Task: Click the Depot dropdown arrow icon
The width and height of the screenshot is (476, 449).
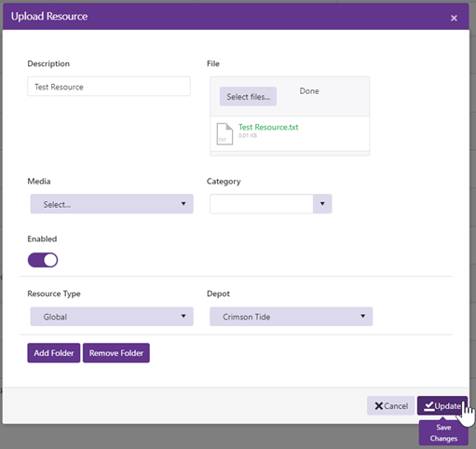Action: [x=362, y=316]
